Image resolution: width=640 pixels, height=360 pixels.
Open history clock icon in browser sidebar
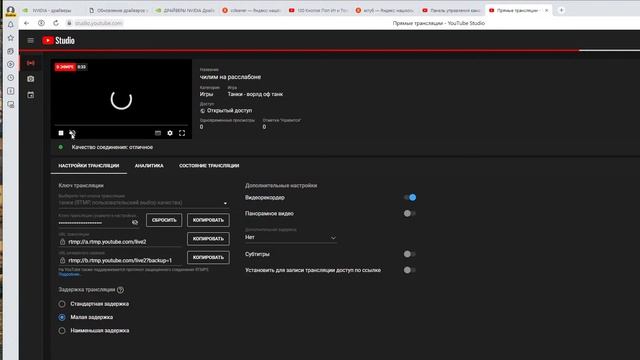(x=11, y=78)
